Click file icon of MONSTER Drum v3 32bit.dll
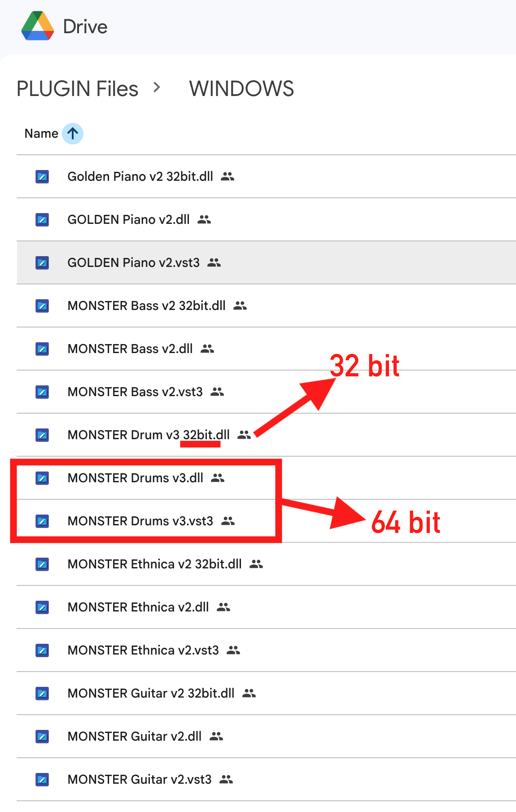 42,435
